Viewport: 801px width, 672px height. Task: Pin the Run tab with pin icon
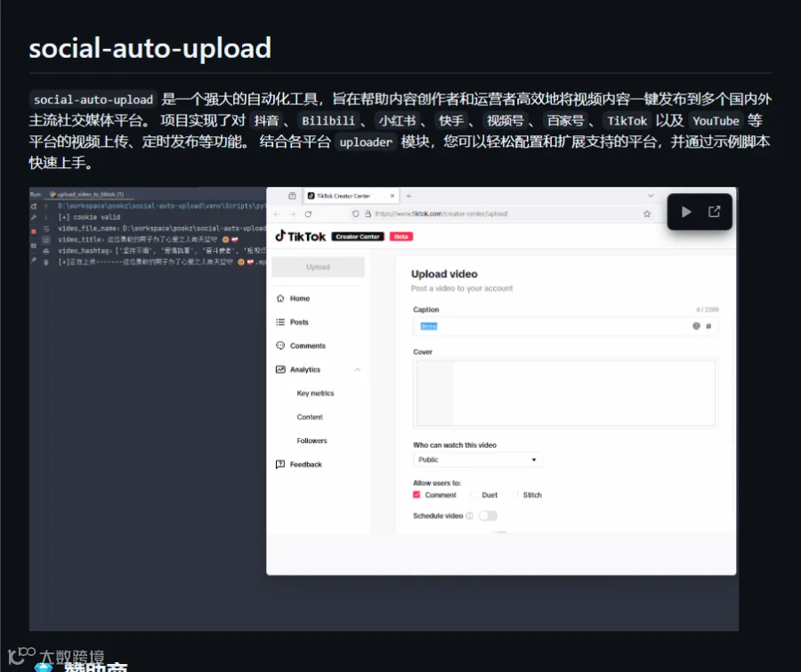pyautogui.click(x=34, y=260)
